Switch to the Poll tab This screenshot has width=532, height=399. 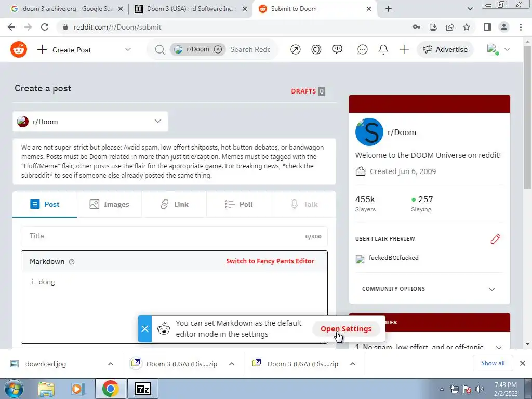click(x=238, y=204)
